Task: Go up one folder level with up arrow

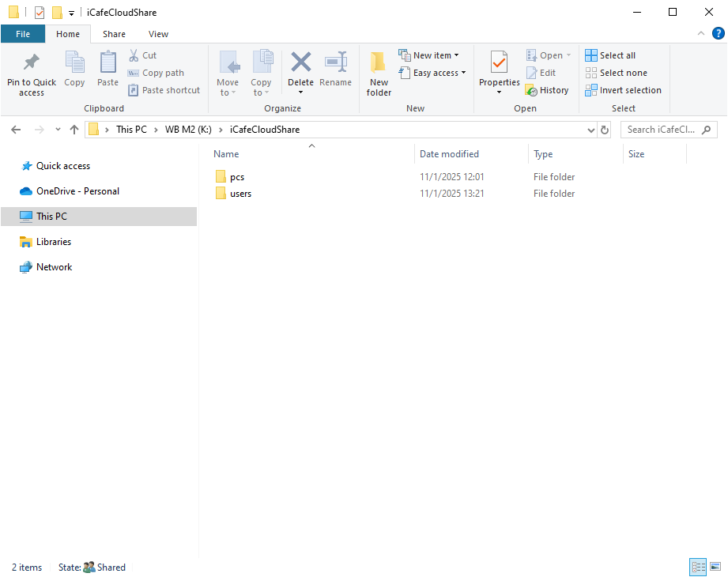Action: point(74,130)
